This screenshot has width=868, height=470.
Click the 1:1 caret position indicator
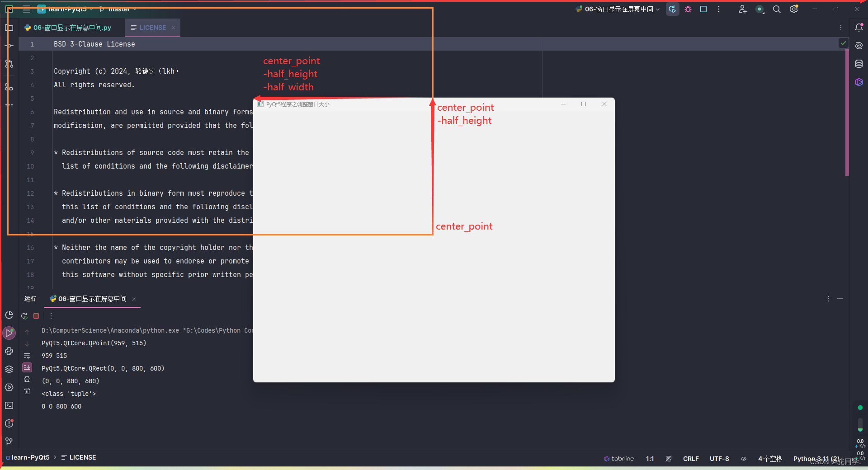pos(650,458)
